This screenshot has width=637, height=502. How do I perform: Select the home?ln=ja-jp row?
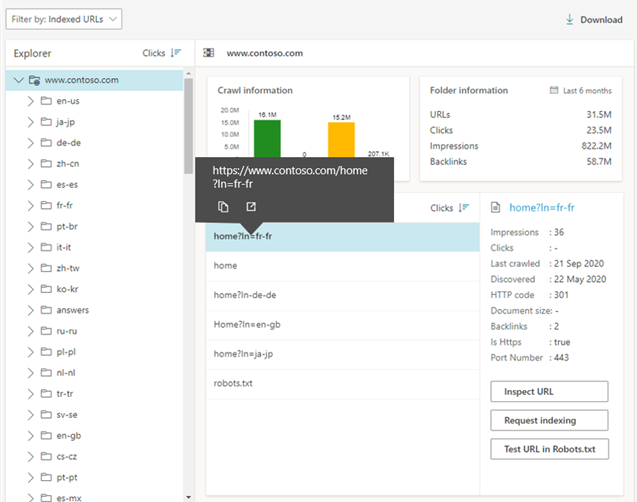(x=342, y=355)
